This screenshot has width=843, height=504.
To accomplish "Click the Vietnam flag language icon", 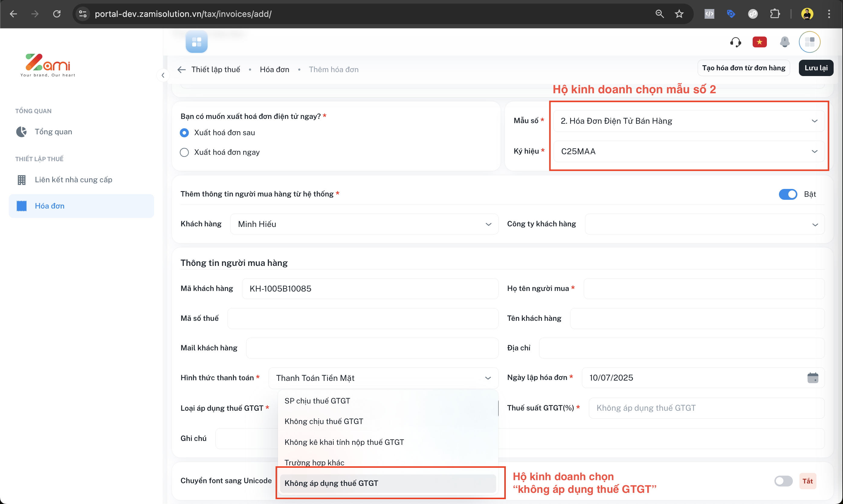I will (x=759, y=42).
